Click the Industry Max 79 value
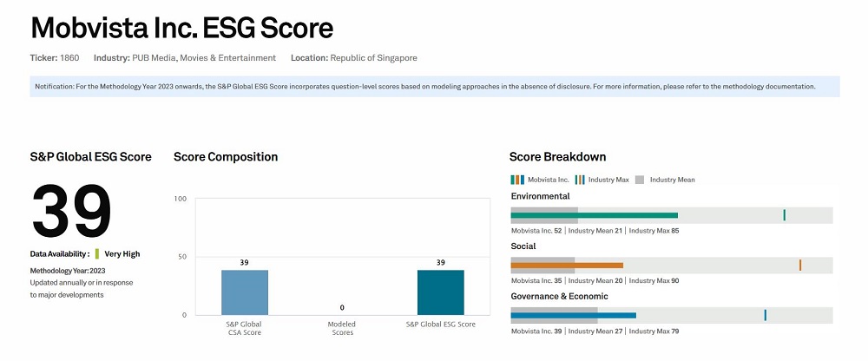The width and height of the screenshot is (868, 361). (x=654, y=331)
